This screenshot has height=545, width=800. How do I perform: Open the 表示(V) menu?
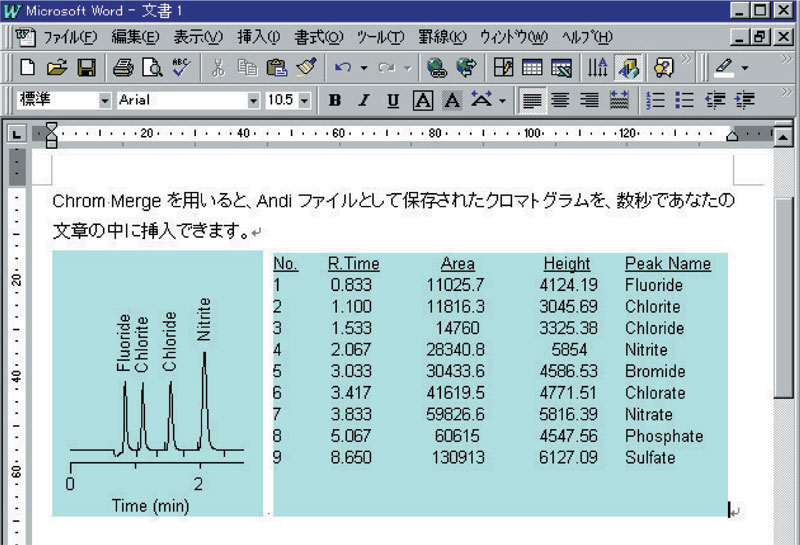(198, 37)
